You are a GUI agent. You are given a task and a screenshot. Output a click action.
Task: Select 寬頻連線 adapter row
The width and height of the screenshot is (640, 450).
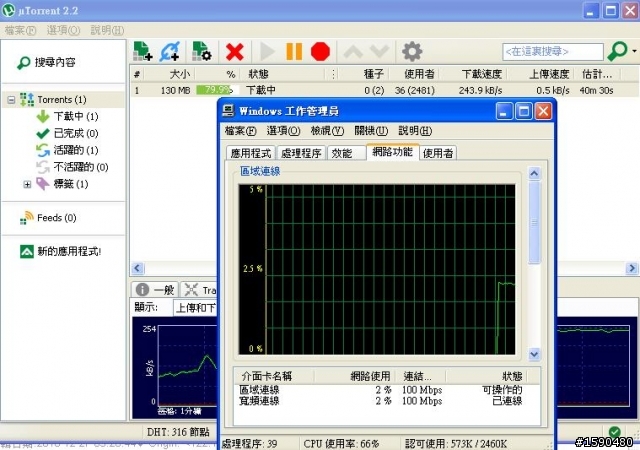pos(387,401)
